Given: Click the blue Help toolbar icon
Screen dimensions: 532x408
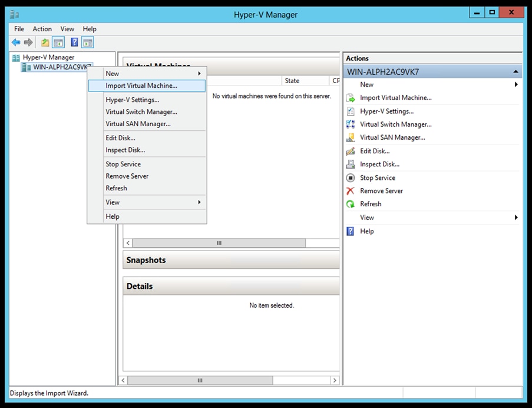Looking at the screenshot, I should [x=74, y=42].
